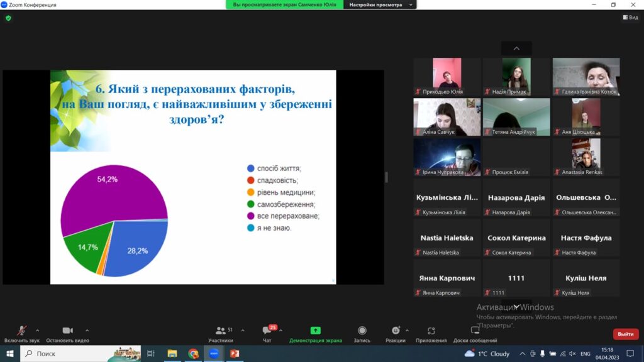
Task: Open the View options dropdown
Action: tap(630, 18)
